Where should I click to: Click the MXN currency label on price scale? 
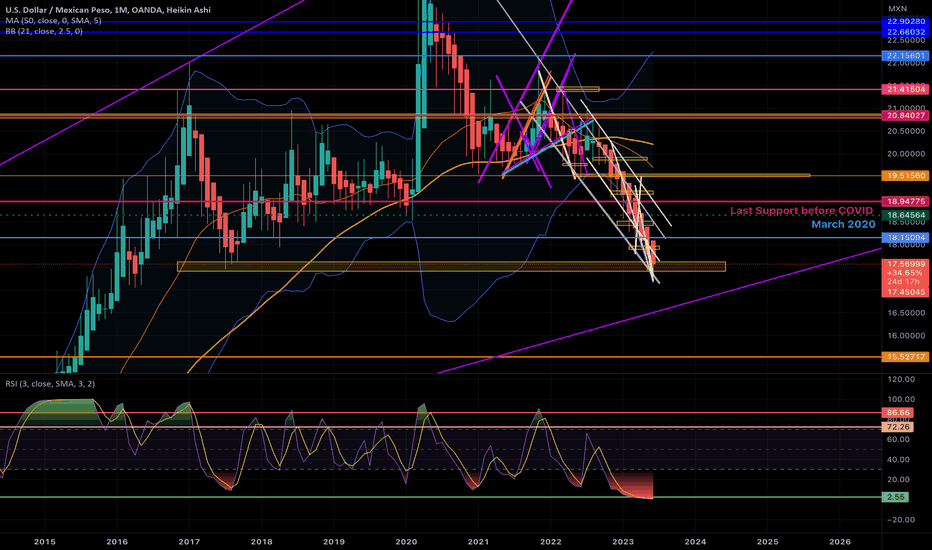coord(897,8)
